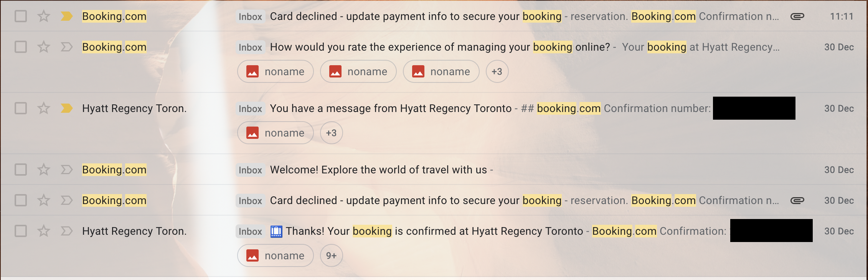Viewport: 868px width, 280px height.
Task: Star the How would you rate email
Action: coord(44,47)
